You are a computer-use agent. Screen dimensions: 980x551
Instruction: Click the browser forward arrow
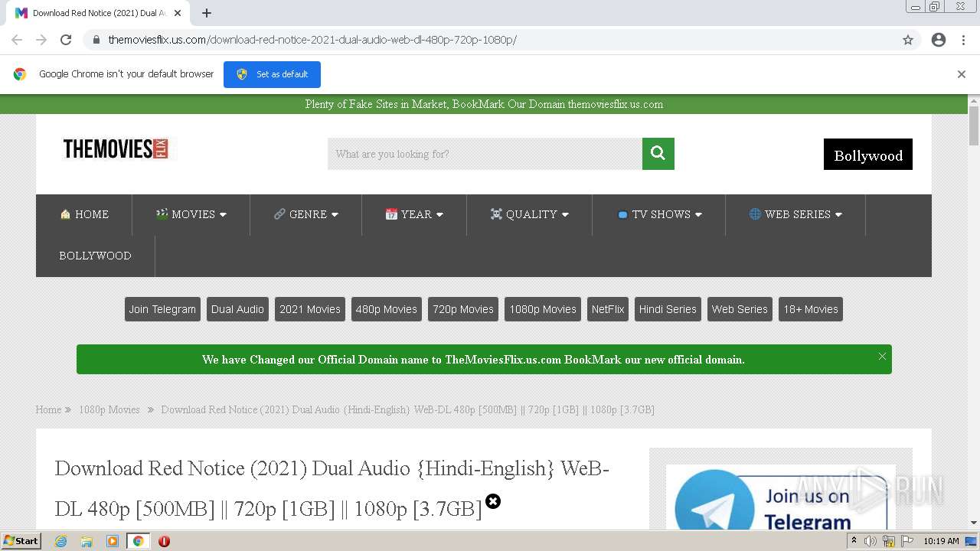(41, 40)
